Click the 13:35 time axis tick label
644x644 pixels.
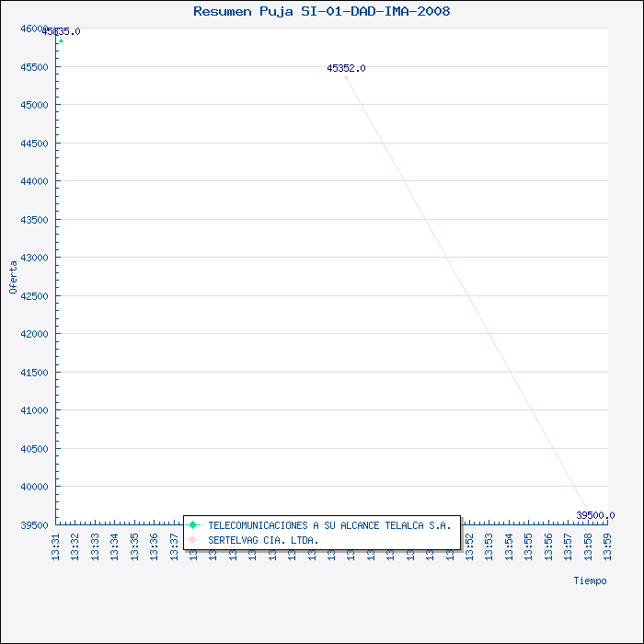coord(134,546)
